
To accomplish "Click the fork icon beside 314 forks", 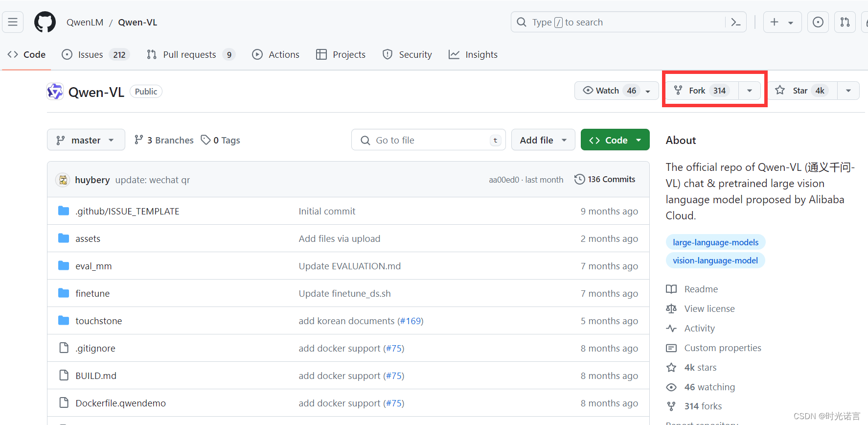I will tap(671, 406).
